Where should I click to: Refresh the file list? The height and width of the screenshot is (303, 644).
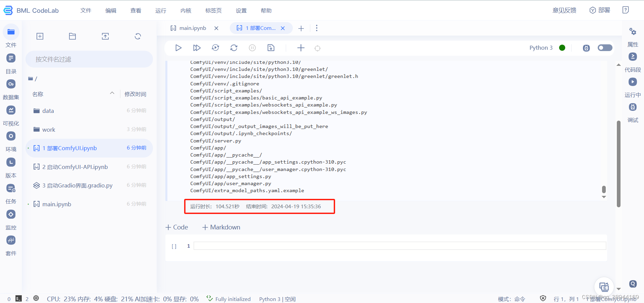tap(138, 36)
